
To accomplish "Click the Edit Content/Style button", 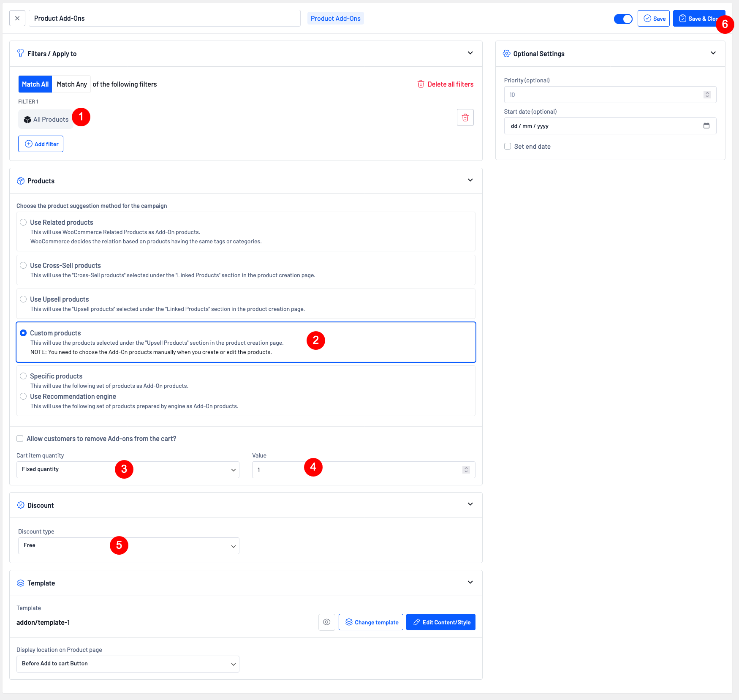I will click(x=440, y=622).
